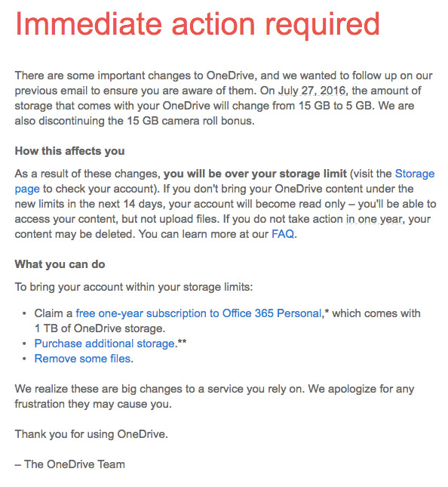The height and width of the screenshot is (487, 448).
Task: Open the Remove some files link
Action: pos(82,359)
